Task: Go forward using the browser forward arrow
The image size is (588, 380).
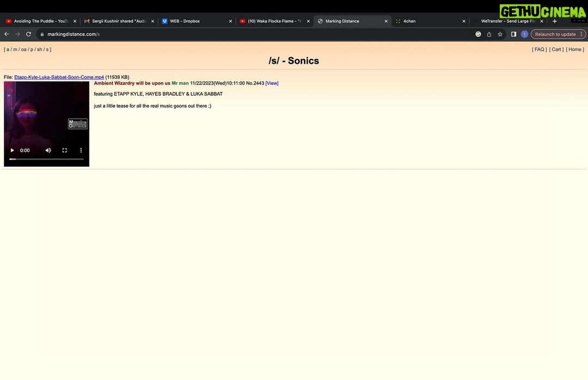Action: 17,34
